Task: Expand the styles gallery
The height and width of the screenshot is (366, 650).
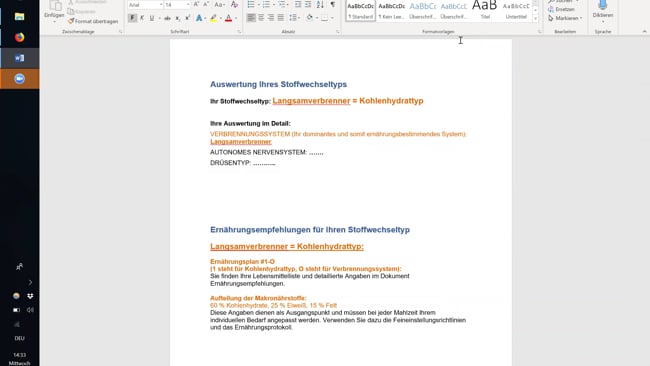Action: (536, 19)
